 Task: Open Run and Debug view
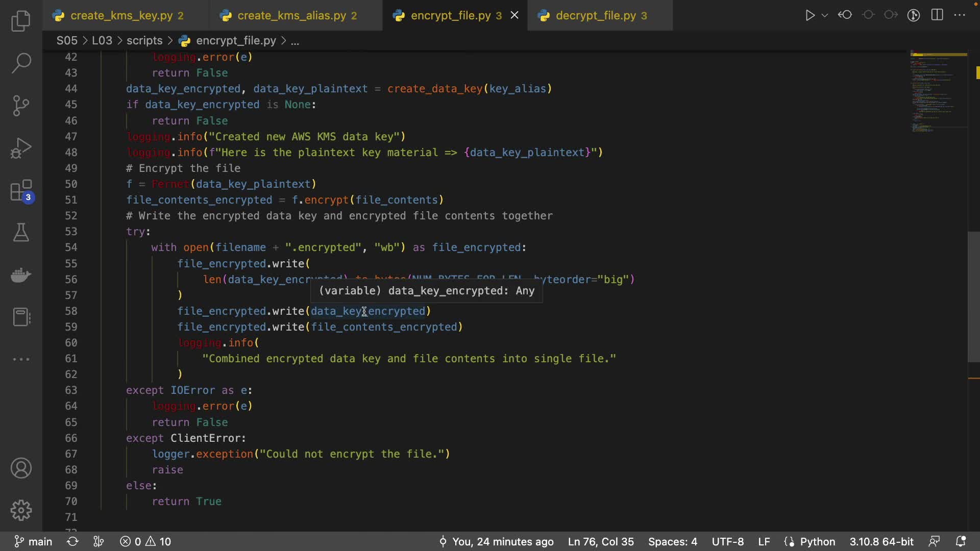tap(21, 148)
